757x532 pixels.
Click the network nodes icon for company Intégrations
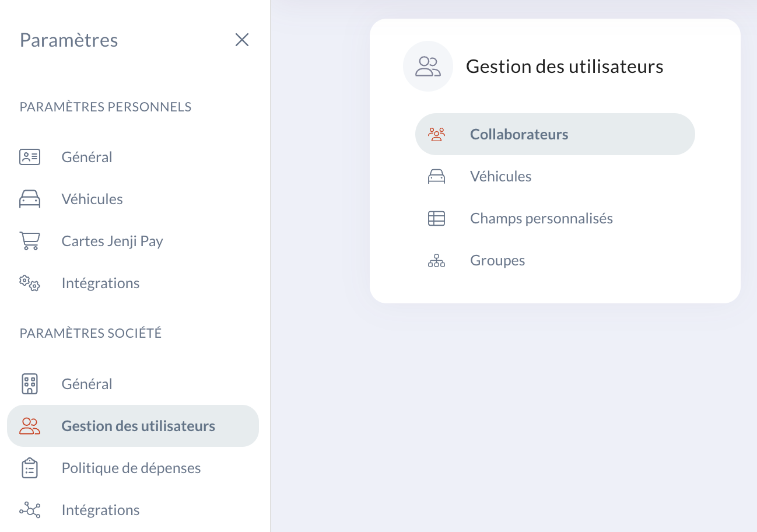point(30,510)
